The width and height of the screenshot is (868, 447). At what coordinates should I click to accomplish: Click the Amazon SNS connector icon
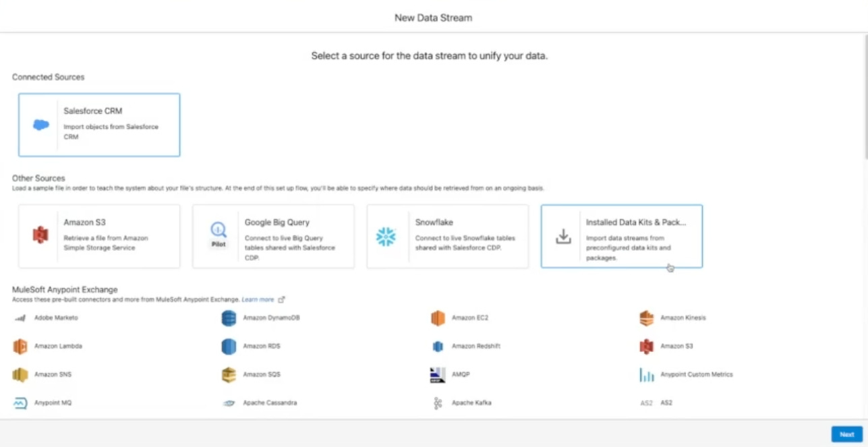click(x=20, y=375)
